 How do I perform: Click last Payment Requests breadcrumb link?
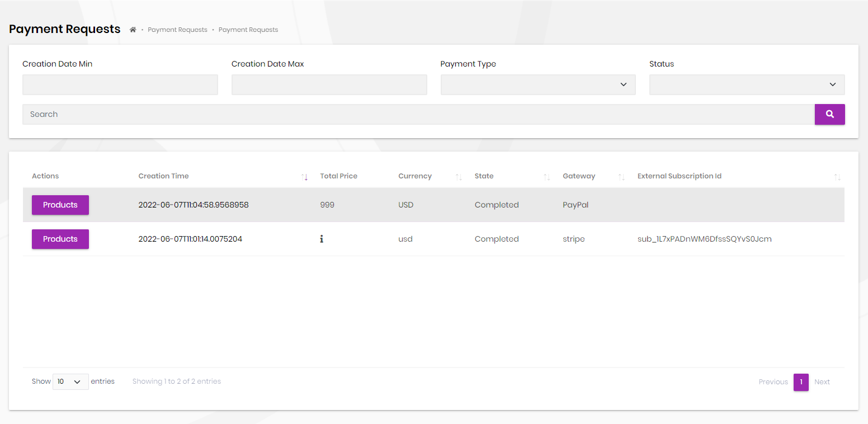(x=248, y=30)
